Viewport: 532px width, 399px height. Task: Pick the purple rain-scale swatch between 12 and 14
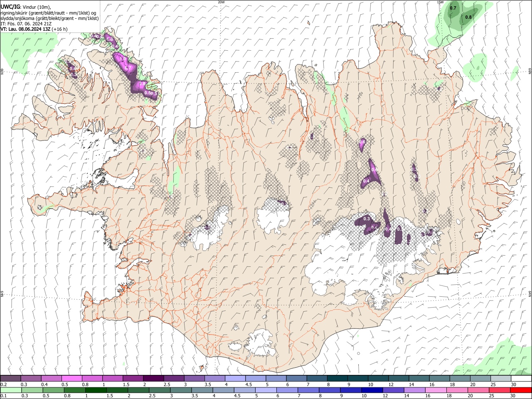tap(393, 390)
